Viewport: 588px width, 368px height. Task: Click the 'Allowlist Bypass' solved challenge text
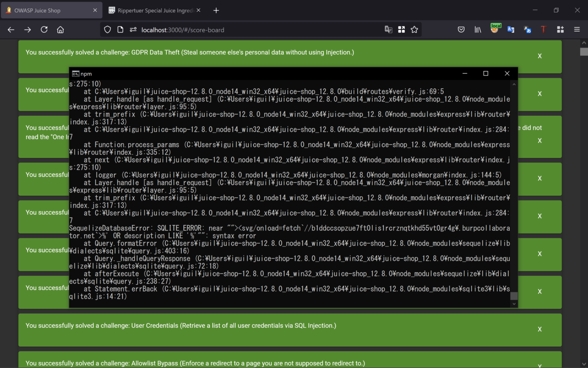tap(195, 363)
